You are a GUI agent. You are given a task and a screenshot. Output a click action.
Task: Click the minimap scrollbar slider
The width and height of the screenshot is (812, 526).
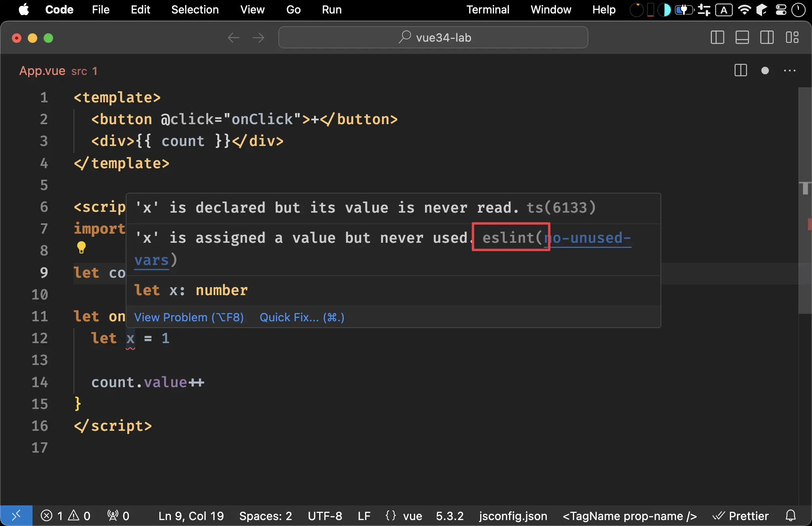click(805, 200)
